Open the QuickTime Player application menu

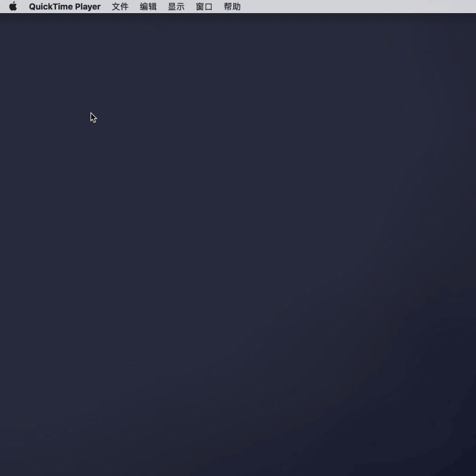[65, 7]
